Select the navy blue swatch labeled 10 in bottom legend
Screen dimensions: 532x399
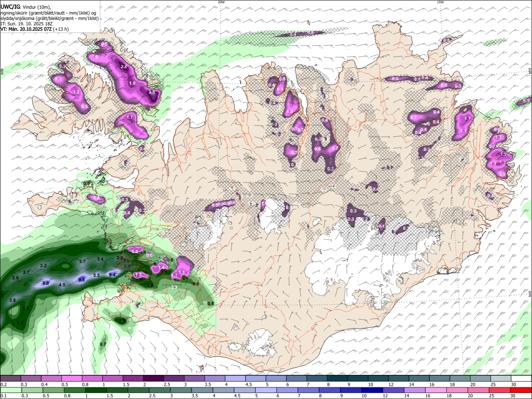tap(372, 390)
